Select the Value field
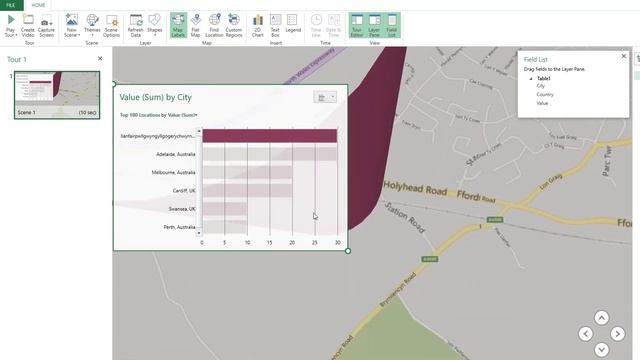The image size is (640, 360). tap(542, 103)
